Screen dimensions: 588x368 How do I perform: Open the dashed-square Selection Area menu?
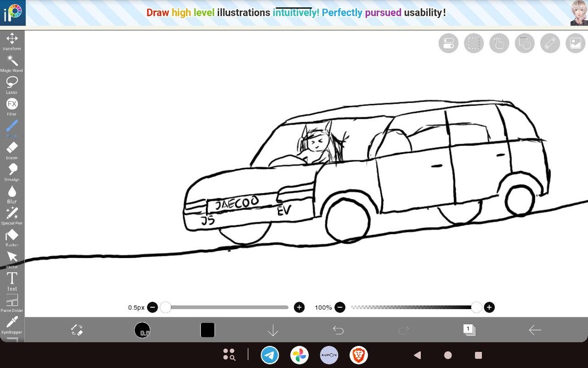(474, 43)
